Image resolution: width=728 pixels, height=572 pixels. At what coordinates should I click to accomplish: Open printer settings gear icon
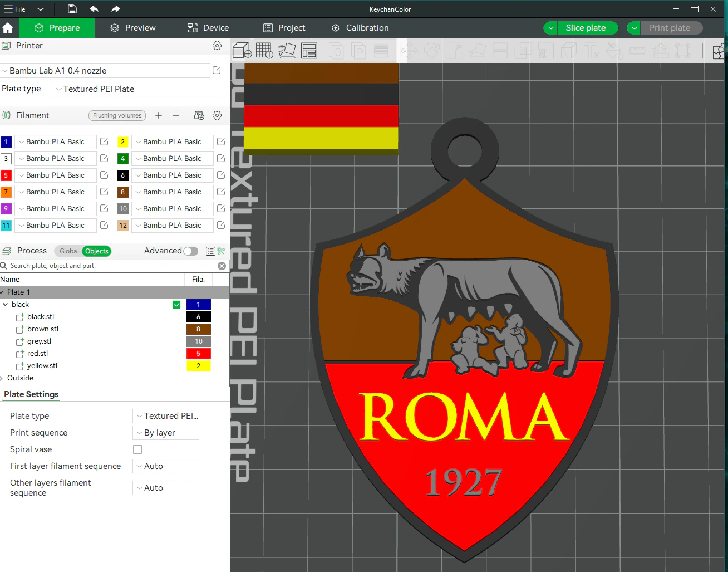coord(217,46)
